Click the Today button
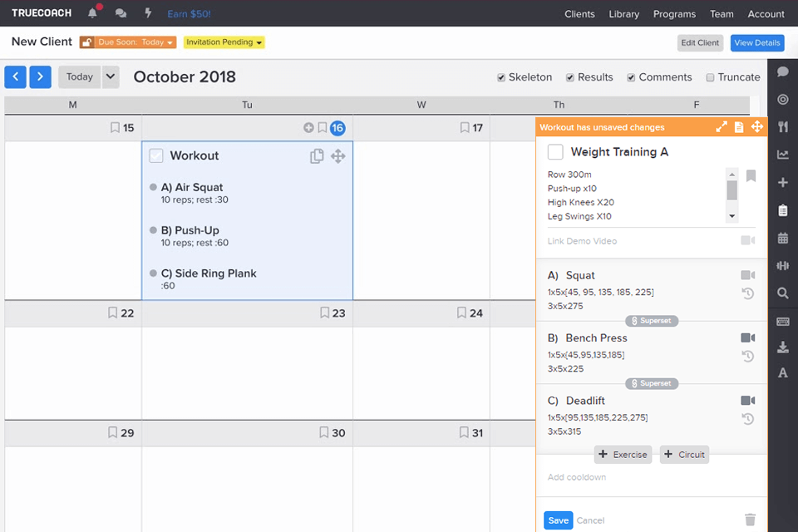The height and width of the screenshot is (532, 798). [80, 76]
